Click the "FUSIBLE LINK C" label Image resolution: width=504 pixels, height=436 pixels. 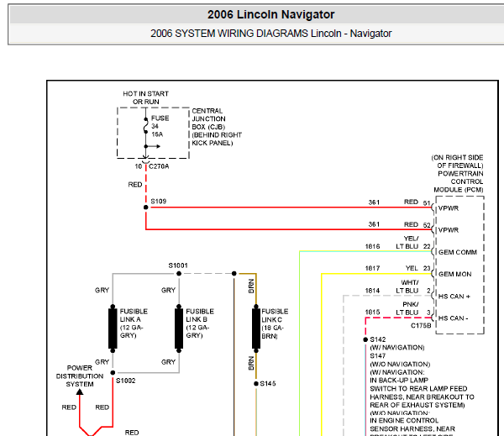[x=275, y=315]
